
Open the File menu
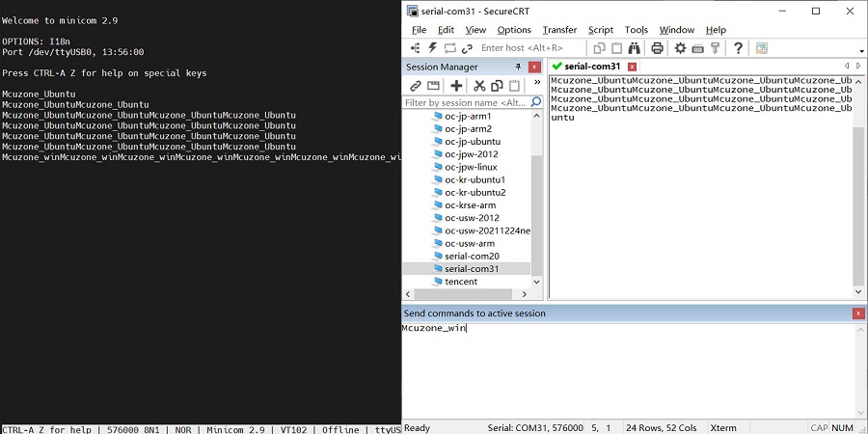(x=420, y=30)
